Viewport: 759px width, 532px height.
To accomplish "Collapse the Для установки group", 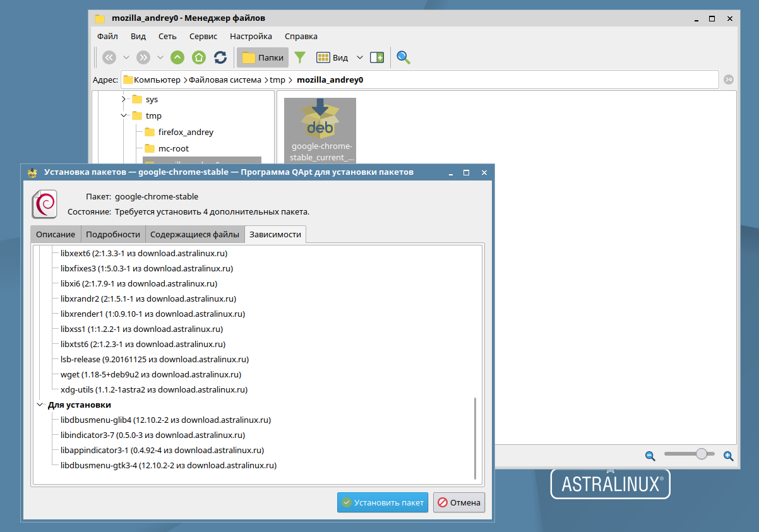I will coord(40,405).
